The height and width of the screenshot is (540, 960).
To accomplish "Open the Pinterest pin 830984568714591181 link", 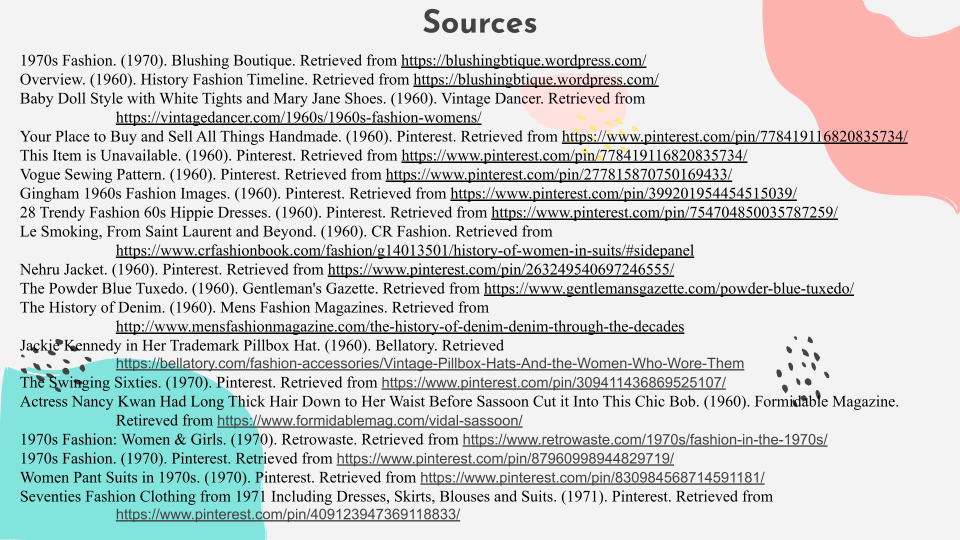I will (592, 478).
